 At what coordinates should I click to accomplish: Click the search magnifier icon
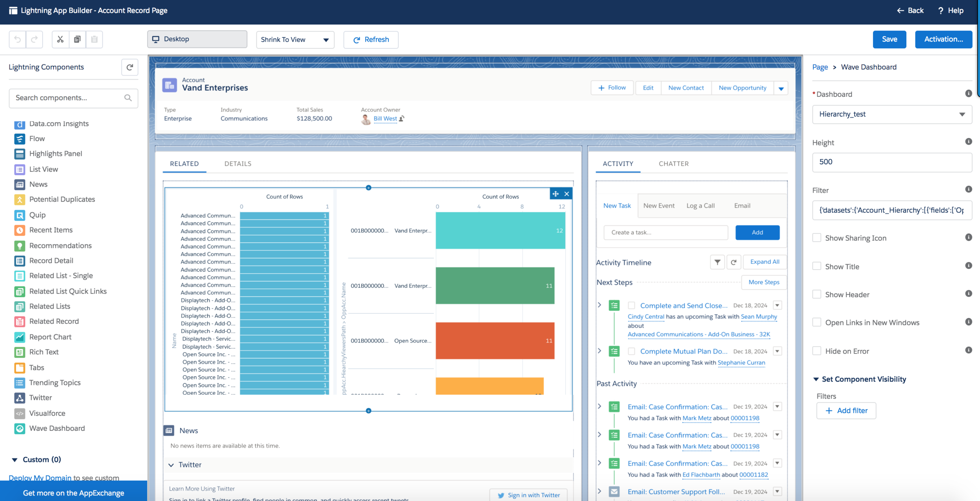[x=128, y=98]
